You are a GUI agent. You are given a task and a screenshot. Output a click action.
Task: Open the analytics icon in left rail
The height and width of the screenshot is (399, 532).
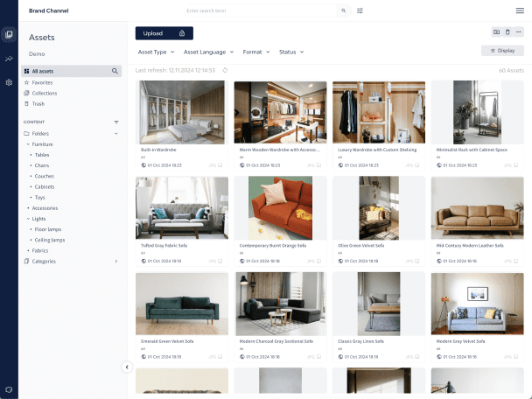[9, 59]
